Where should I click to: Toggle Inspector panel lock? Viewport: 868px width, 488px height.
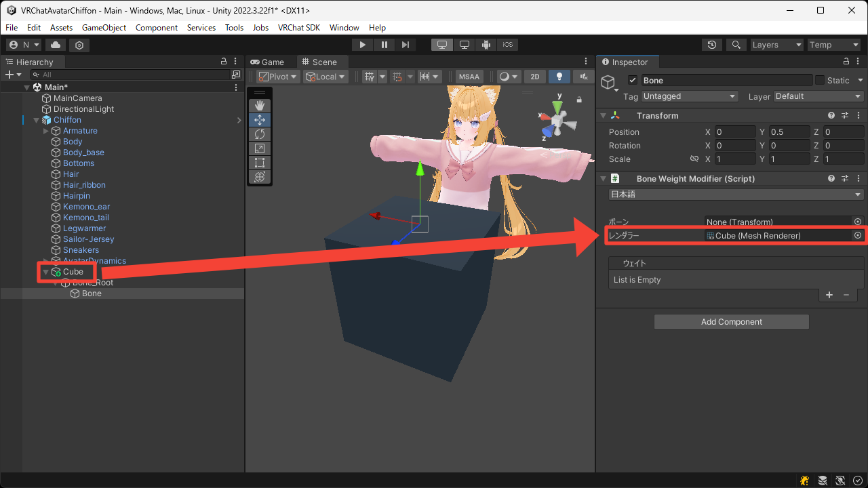pos(848,62)
